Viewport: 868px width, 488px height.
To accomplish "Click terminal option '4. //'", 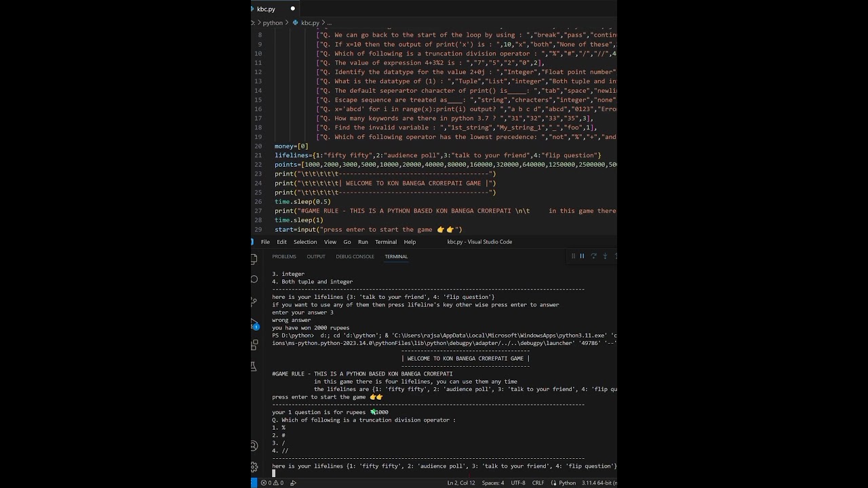I will click(x=280, y=451).
